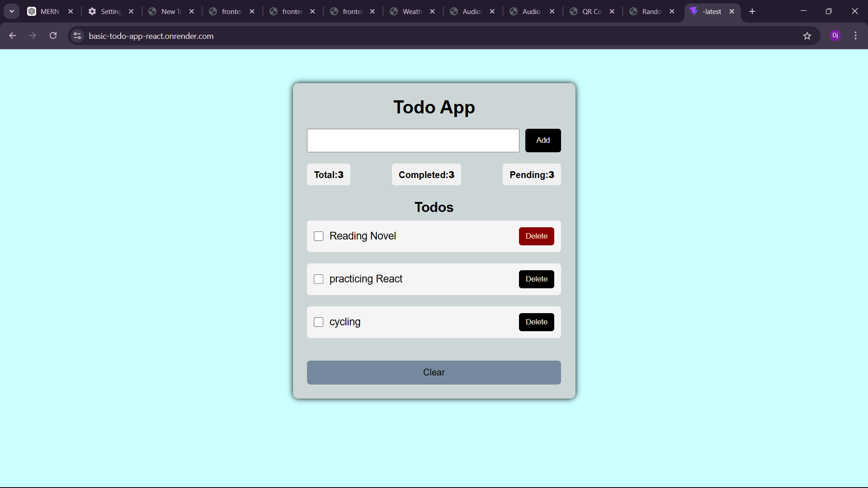Go back using the browser back arrow
The width and height of the screenshot is (868, 488).
click(x=13, y=36)
